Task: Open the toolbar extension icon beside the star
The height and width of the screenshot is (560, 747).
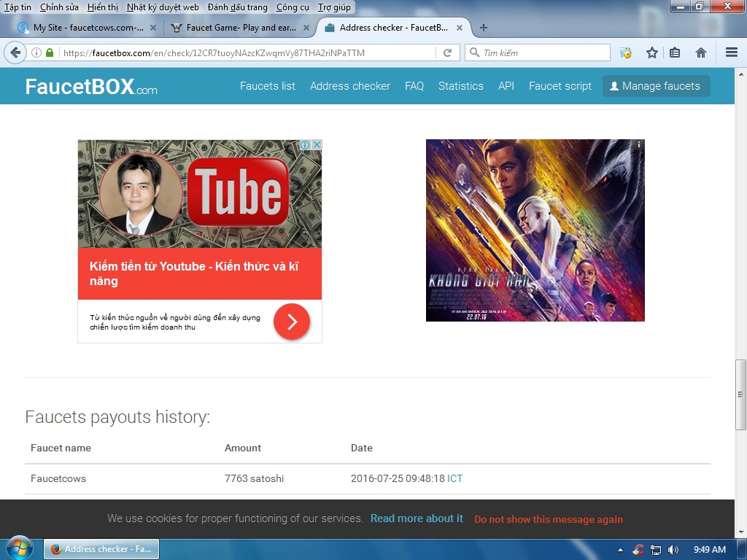Action: 625,52
